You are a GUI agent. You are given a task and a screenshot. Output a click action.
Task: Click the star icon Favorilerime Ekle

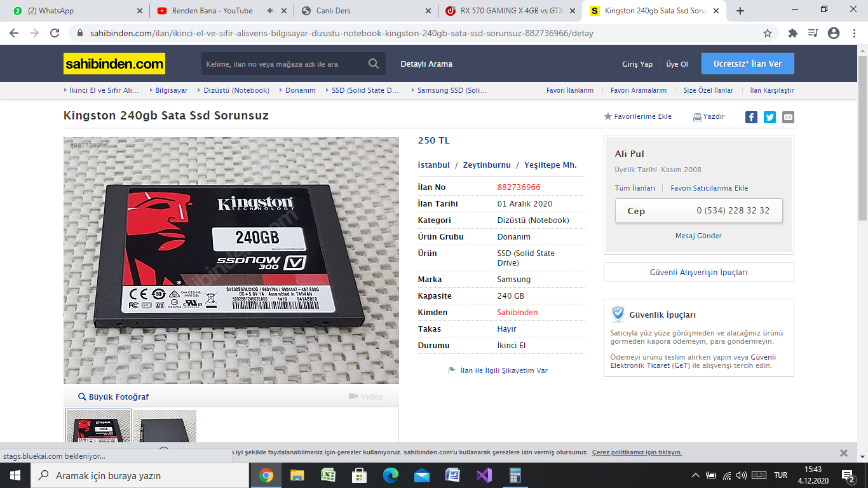pos(607,116)
